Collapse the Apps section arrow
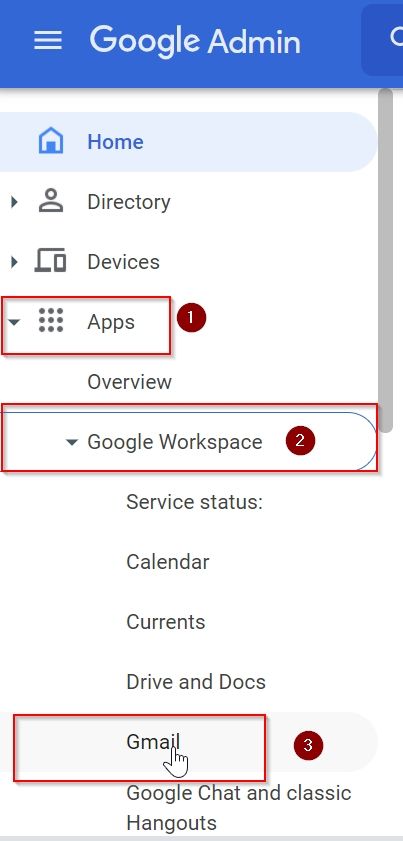 (14, 322)
